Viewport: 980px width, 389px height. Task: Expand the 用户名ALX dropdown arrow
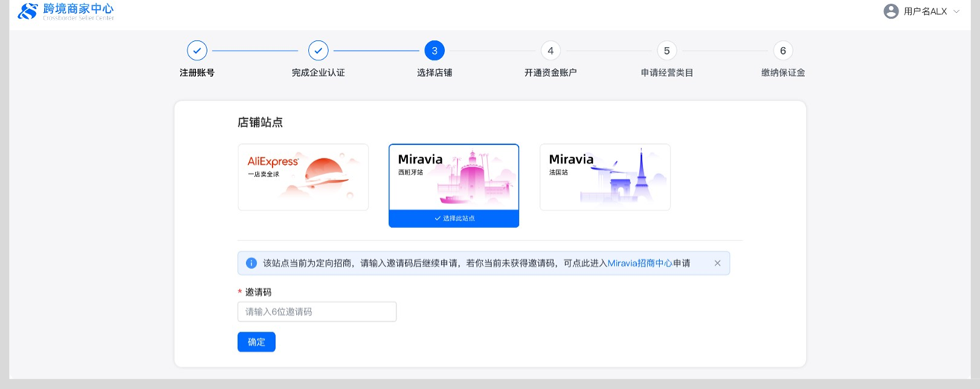pyautogui.click(x=957, y=11)
